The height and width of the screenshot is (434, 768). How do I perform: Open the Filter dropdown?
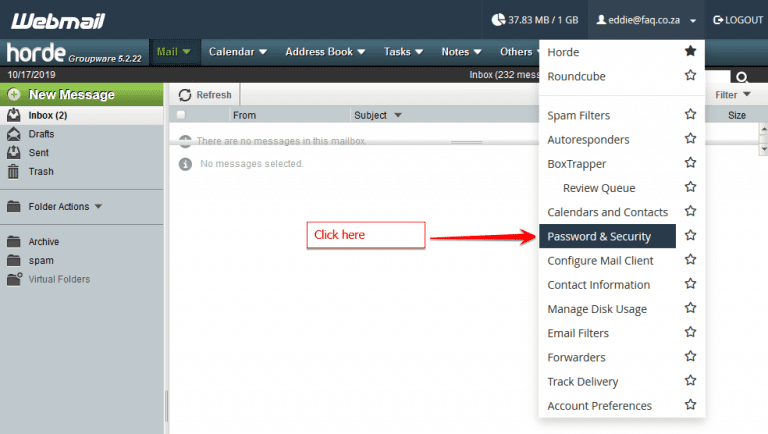pyautogui.click(x=732, y=95)
